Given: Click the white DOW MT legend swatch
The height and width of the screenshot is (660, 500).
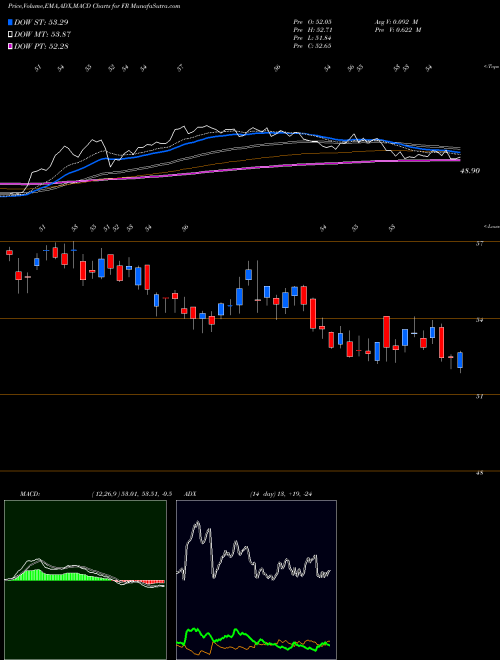Looking at the screenshot, I should pyautogui.click(x=10, y=35).
